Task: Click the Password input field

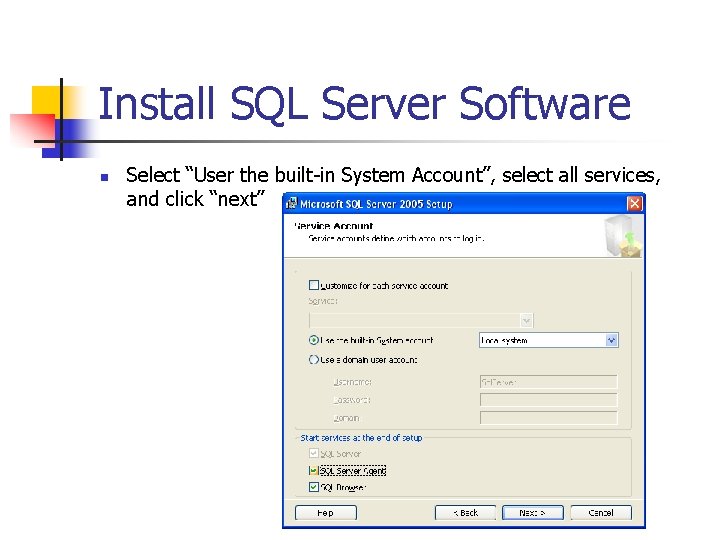Action: pyautogui.click(x=548, y=399)
